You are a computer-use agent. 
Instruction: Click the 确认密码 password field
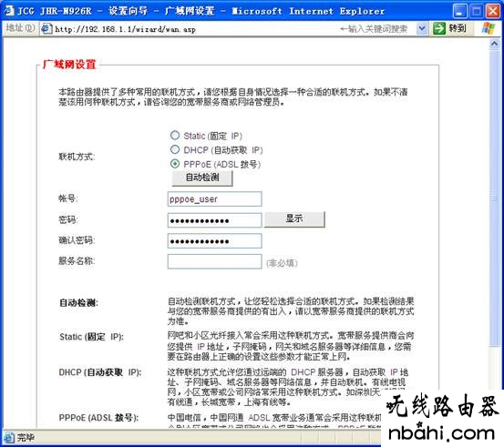214,241
